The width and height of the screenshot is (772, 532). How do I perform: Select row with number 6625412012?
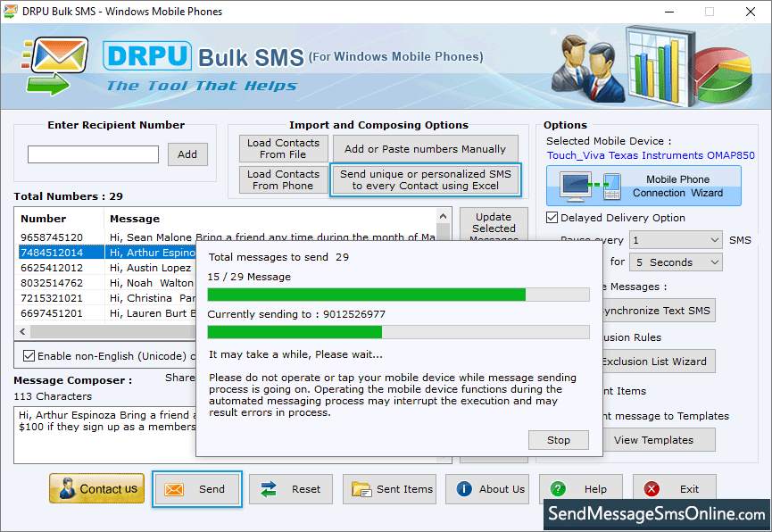click(x=107, y=268)
